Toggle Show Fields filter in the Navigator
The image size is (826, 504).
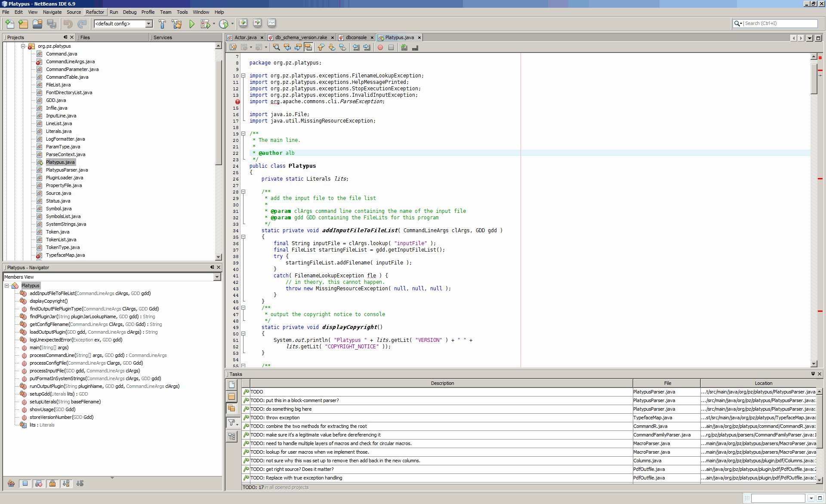(25, 483)
